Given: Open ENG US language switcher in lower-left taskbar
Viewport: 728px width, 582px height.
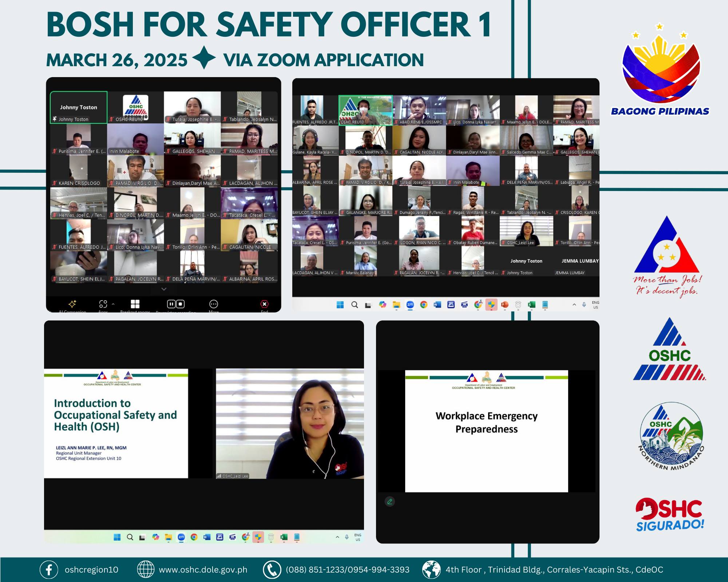Looking at the screenshot, I should pos(358,537).
